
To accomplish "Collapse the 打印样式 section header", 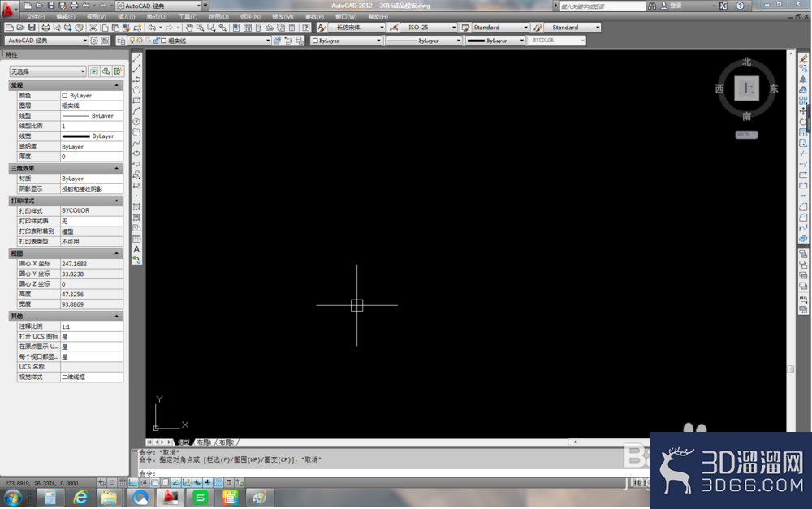I will pos(66,201).
